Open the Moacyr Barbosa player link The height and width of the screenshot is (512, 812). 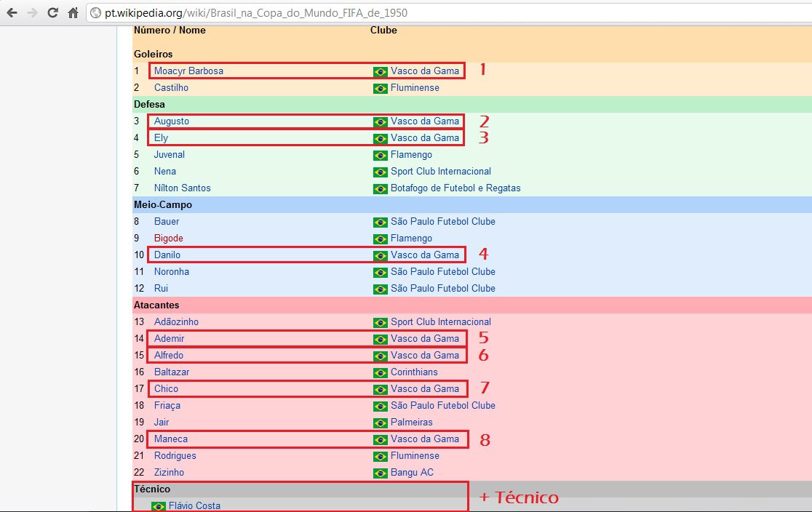188,71
